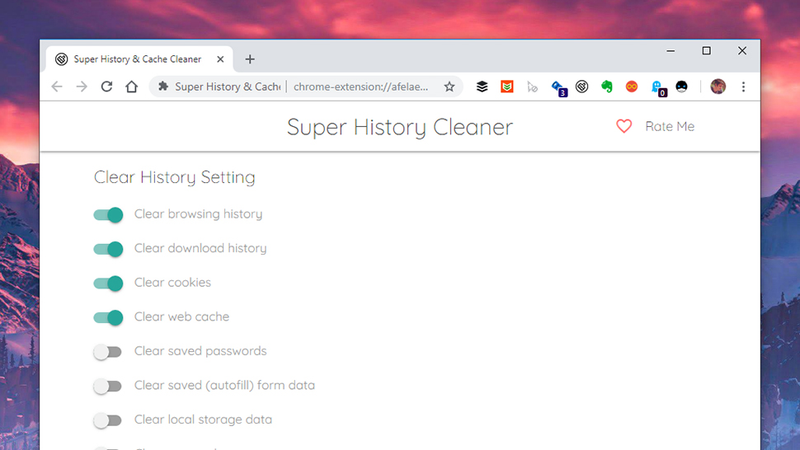Enable Clear local storage data toggle
This screenshot has height=450, width=800.
[108, 420]
